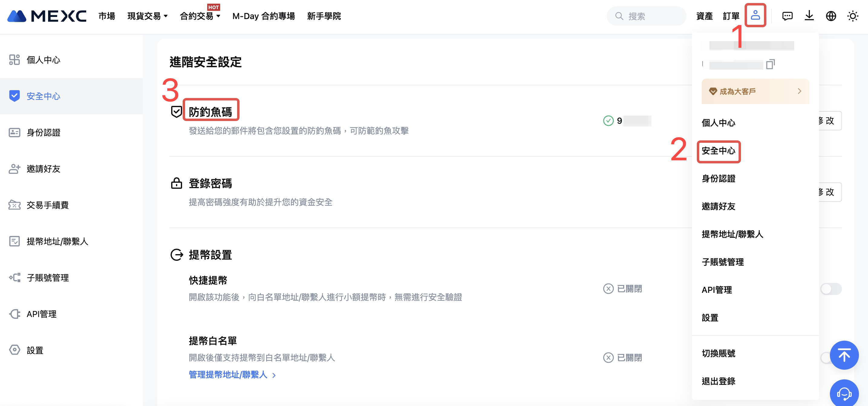Viewport: 868px width, 406px height.
Task: Click the 登錄密碼 lock icon
Action: [176, 183]
